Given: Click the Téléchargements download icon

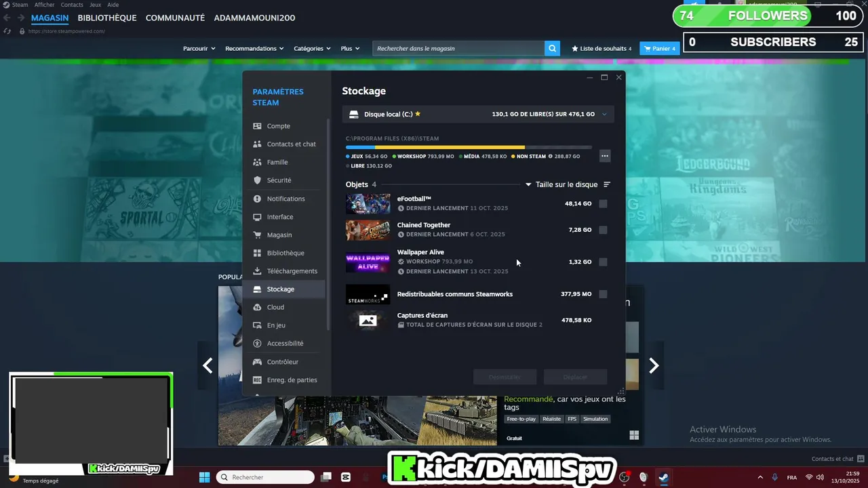Looking at the screenshot, I should [x=257, y=271].
